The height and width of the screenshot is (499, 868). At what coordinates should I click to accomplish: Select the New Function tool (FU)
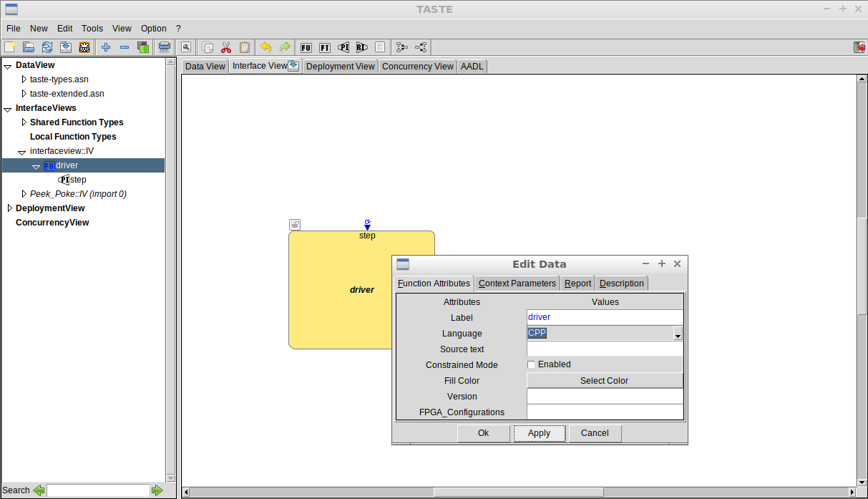pyautogui.click(x=306, y=47)
